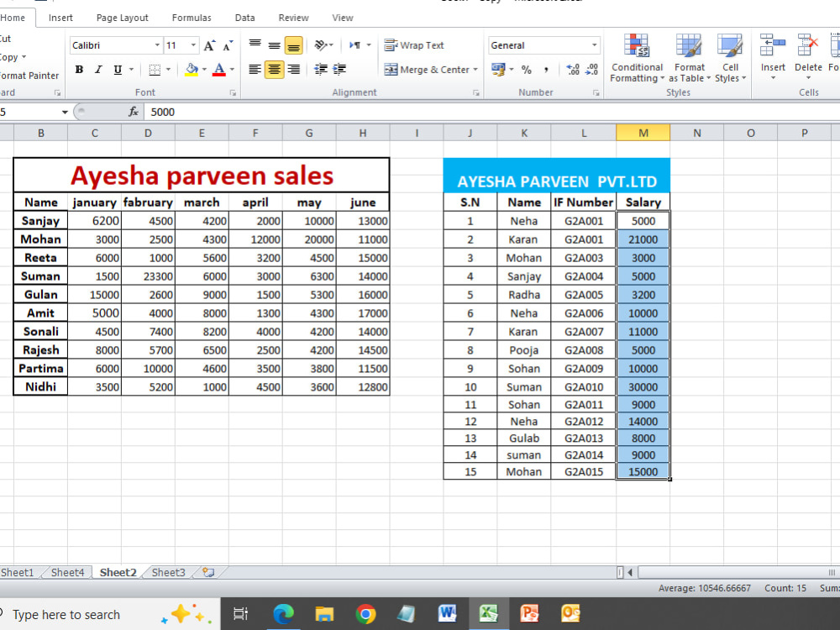840x630 pixels.
Task: Open Formulas ribbon tab
Action: (192, 18)
